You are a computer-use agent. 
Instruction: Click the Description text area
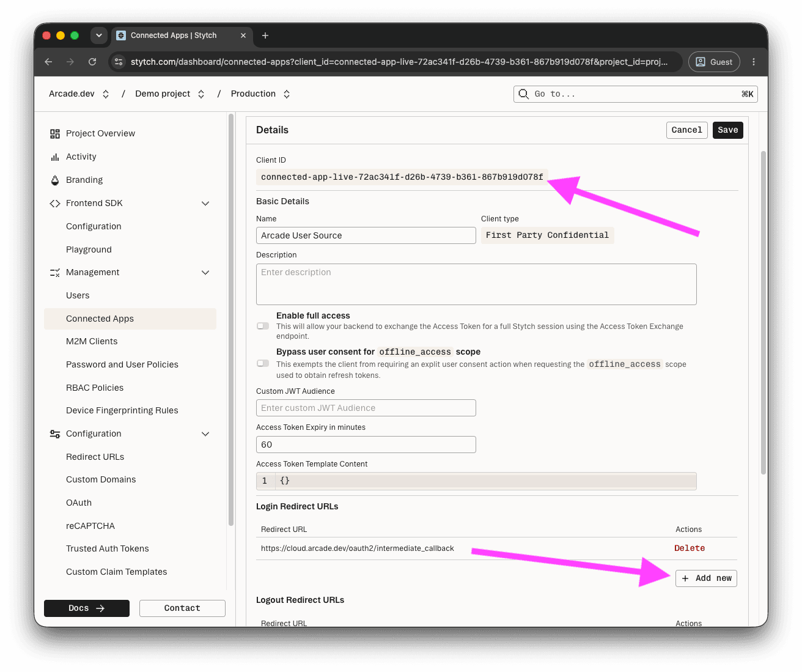tap(476, 284)
